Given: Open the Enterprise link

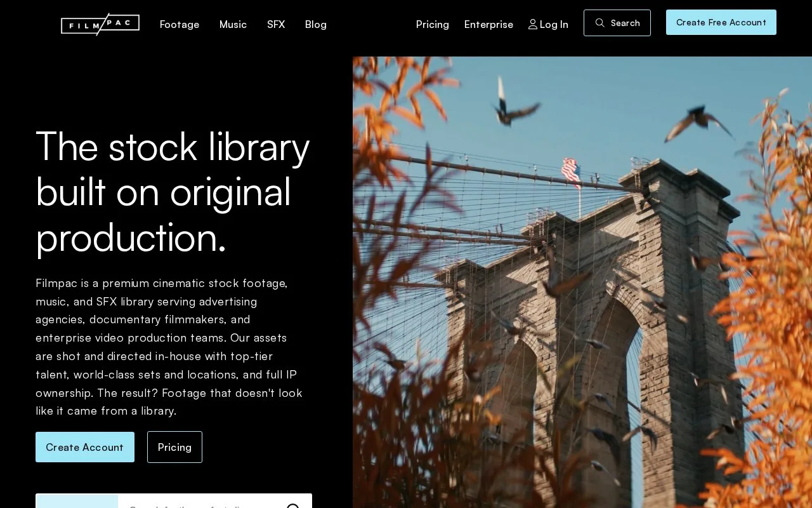Looking at the screenshot, I should 488,24.
